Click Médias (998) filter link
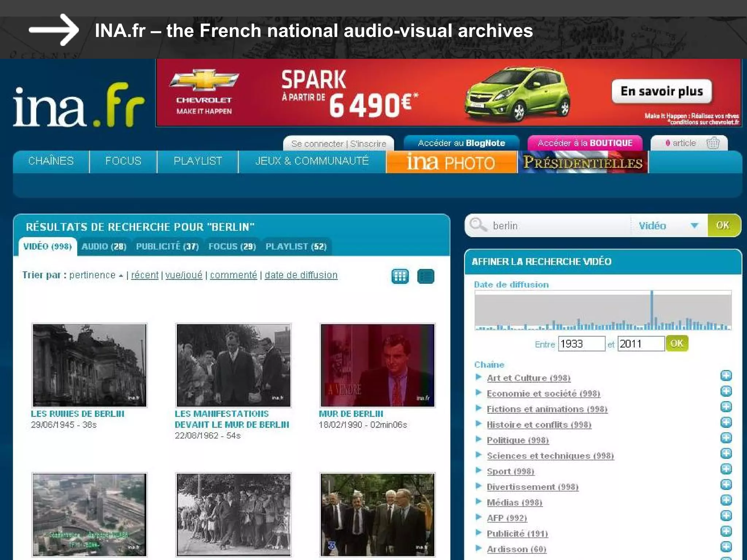This screenshot has width=747, height=560. pos(515,503)
